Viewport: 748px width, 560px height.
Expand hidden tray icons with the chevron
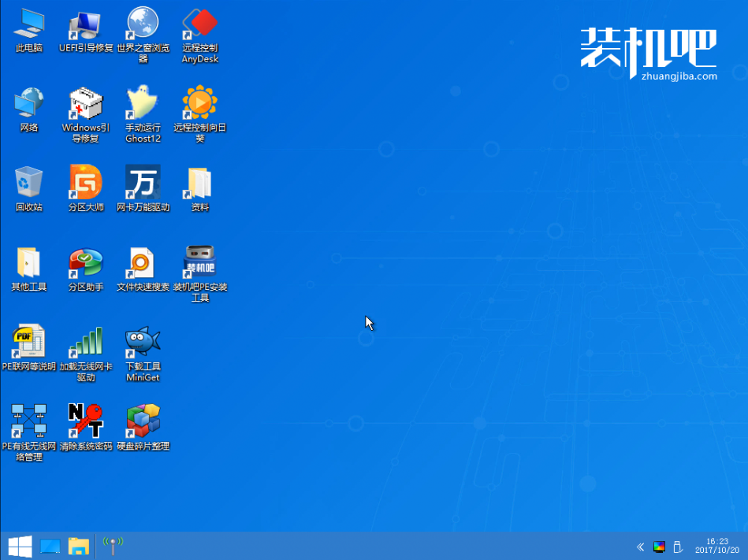pyautogui.click(x=640, y=546)
